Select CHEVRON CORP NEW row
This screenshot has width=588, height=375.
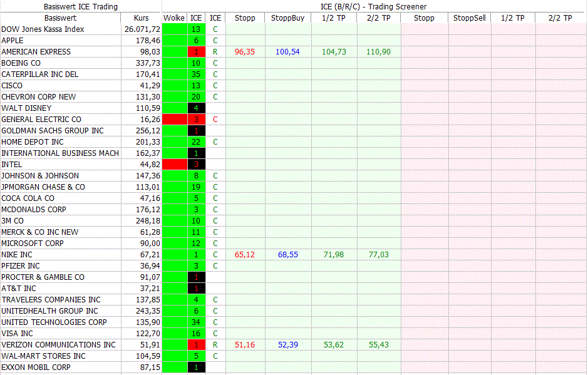click(39, 97)
